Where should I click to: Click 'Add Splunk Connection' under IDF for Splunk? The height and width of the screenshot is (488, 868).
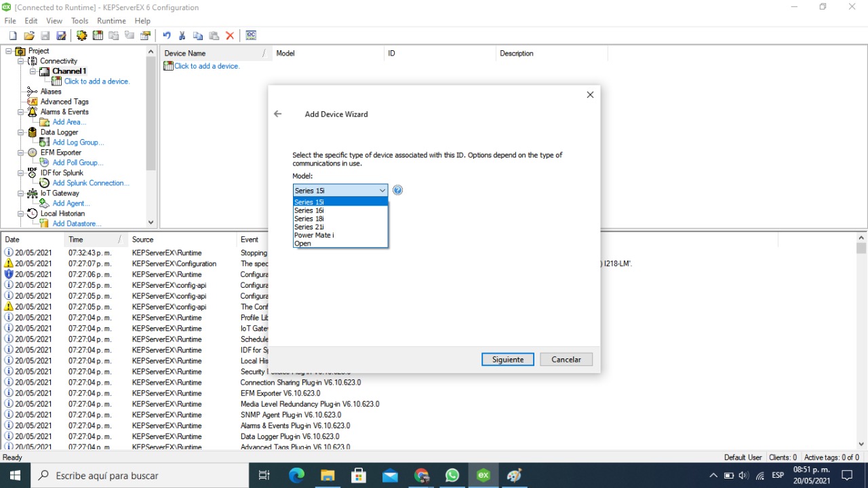pos(91,183)
